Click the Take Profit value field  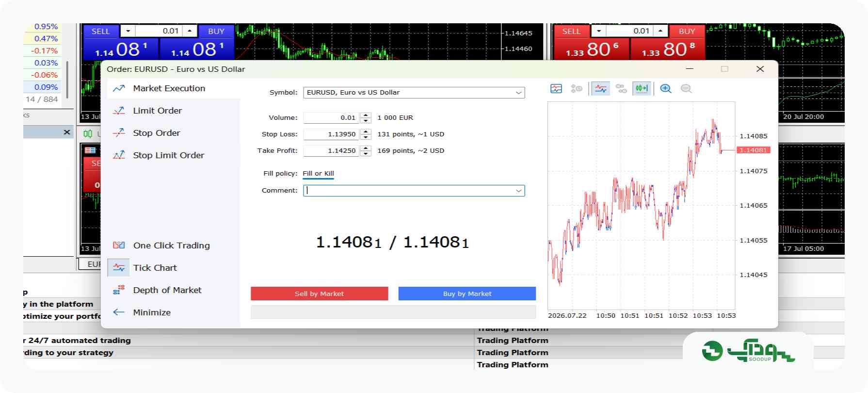tap(332, 151)
